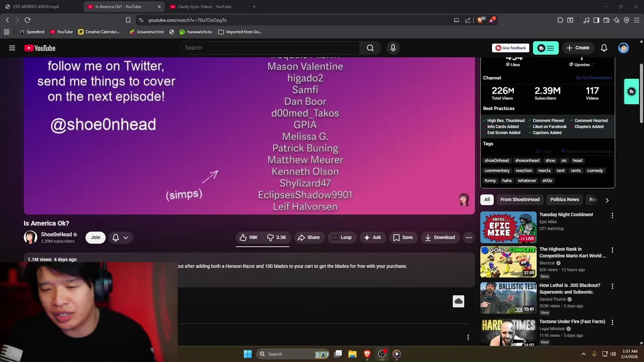Reload the page

27,20
